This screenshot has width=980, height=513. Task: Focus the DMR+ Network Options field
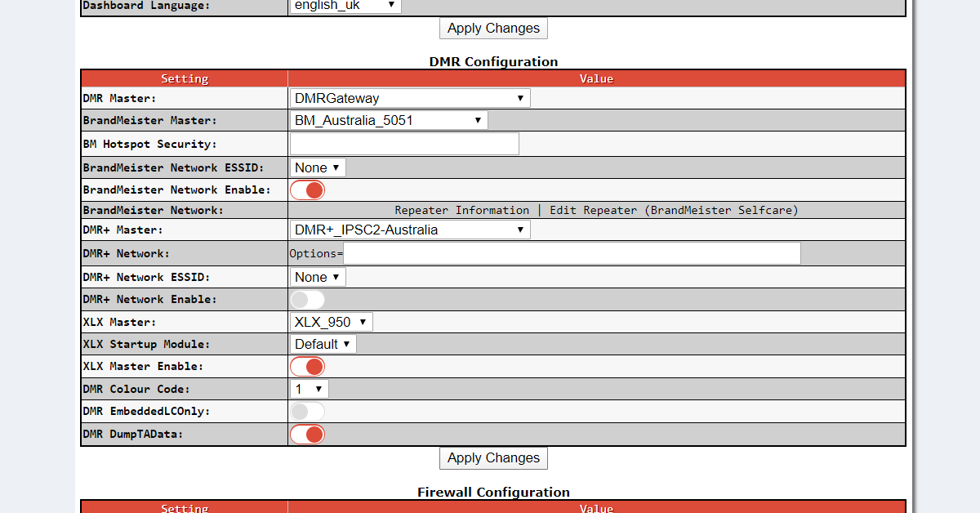(572, 253)
